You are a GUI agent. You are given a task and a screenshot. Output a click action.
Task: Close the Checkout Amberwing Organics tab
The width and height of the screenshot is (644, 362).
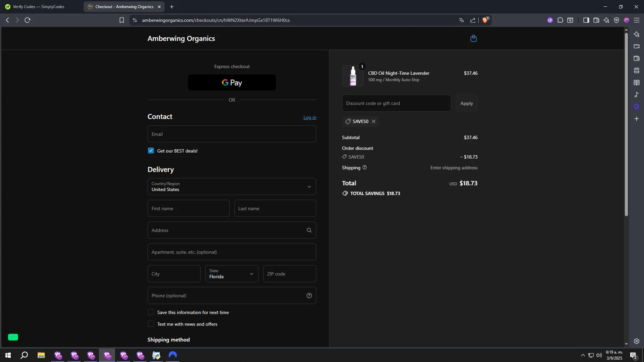[x=159, y=7]
